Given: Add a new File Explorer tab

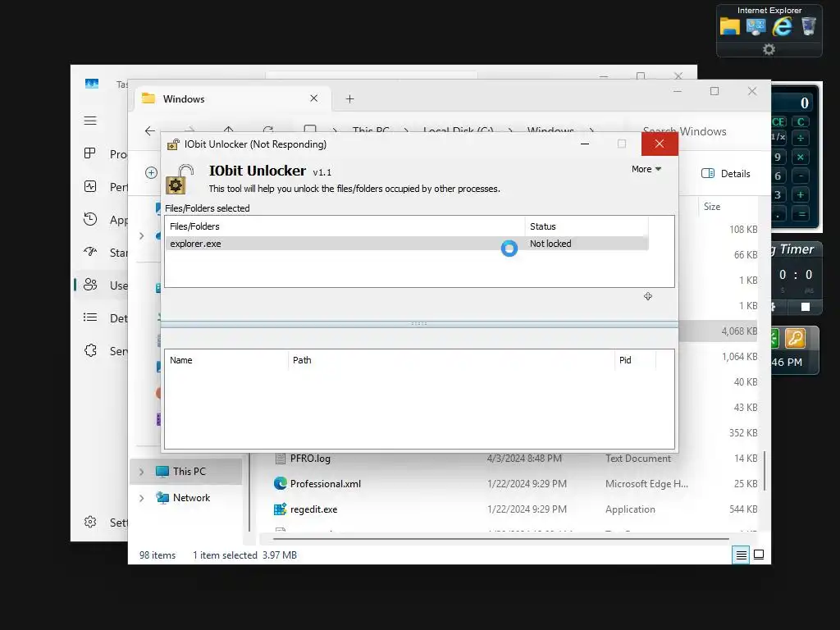Looking at the screenshot, I should pos(349,98).
